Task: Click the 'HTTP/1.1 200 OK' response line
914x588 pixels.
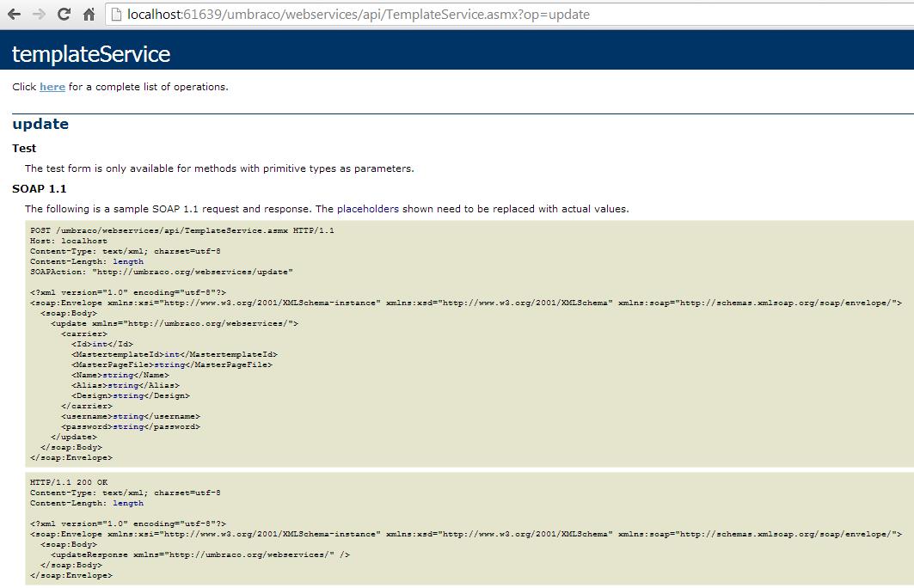Action: click(x=69, y=482)
